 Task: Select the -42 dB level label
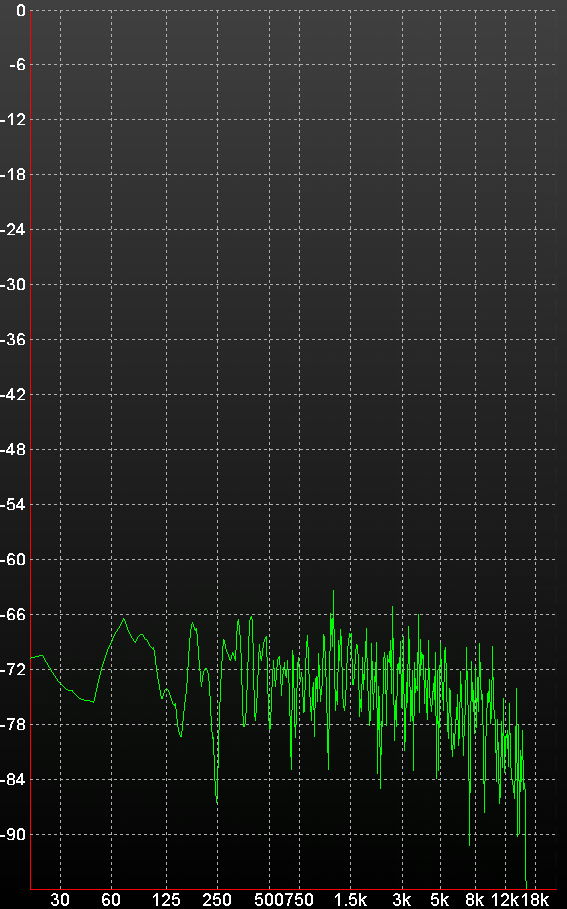coord(13,395)
